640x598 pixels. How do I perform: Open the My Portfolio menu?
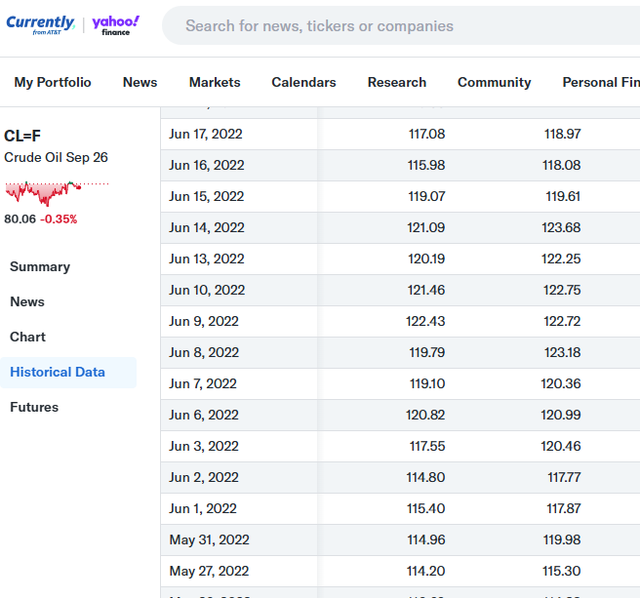53,82
